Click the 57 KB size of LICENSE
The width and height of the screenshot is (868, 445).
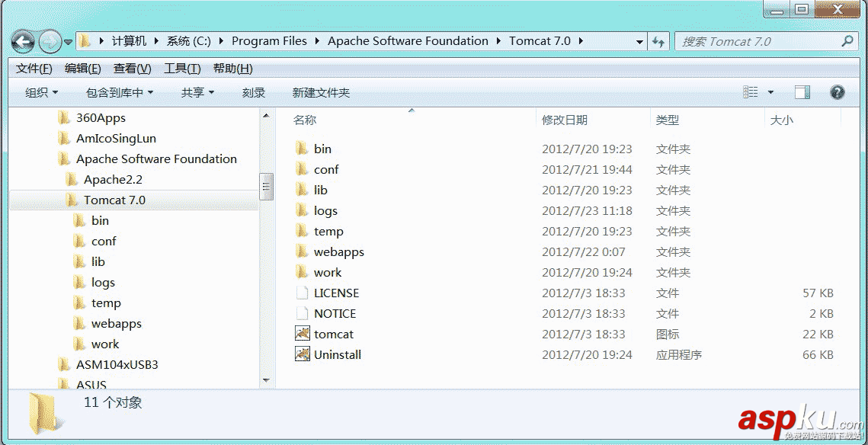[818, 293]
